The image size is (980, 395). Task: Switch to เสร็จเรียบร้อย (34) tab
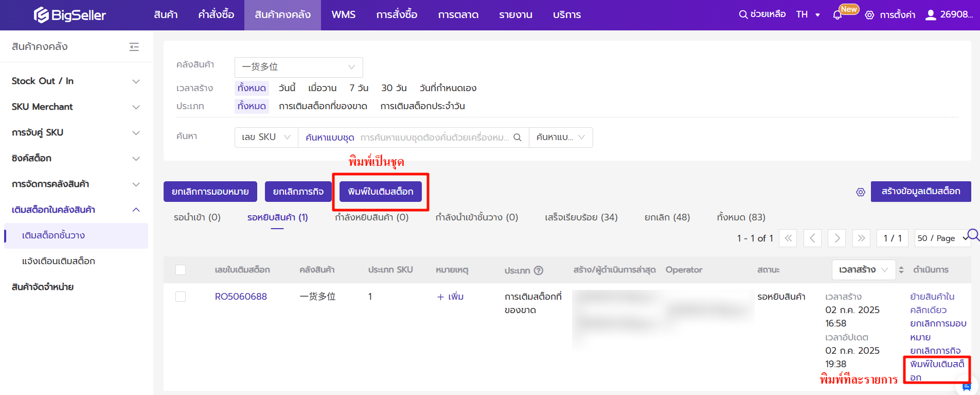[x=581, y=217]
